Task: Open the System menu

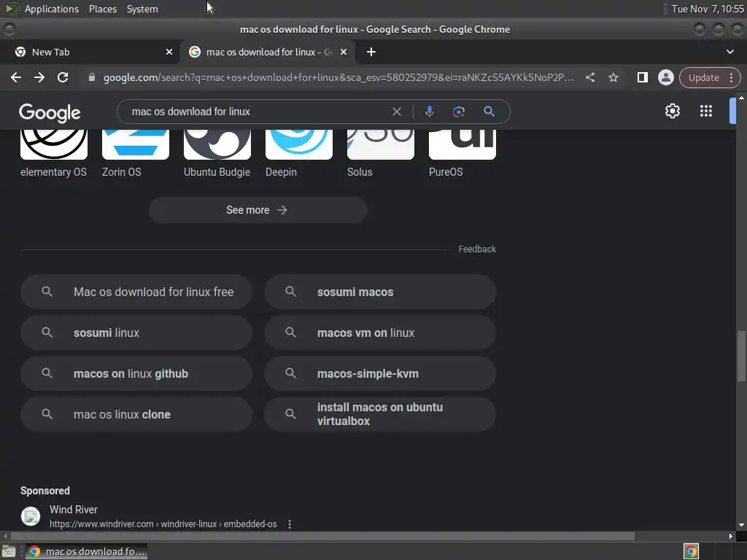Action: (x=142, y=9)
